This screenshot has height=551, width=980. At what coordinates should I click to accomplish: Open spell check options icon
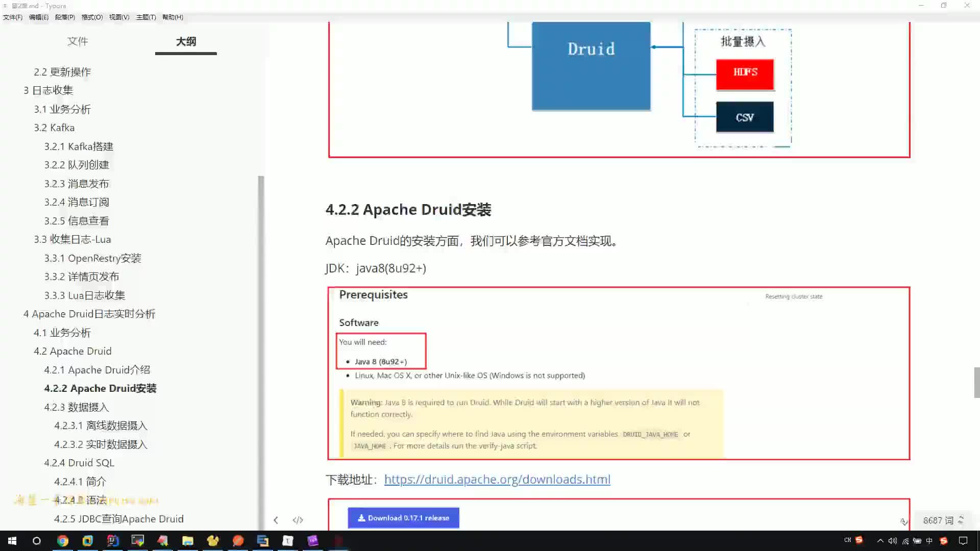pos(904,521)
